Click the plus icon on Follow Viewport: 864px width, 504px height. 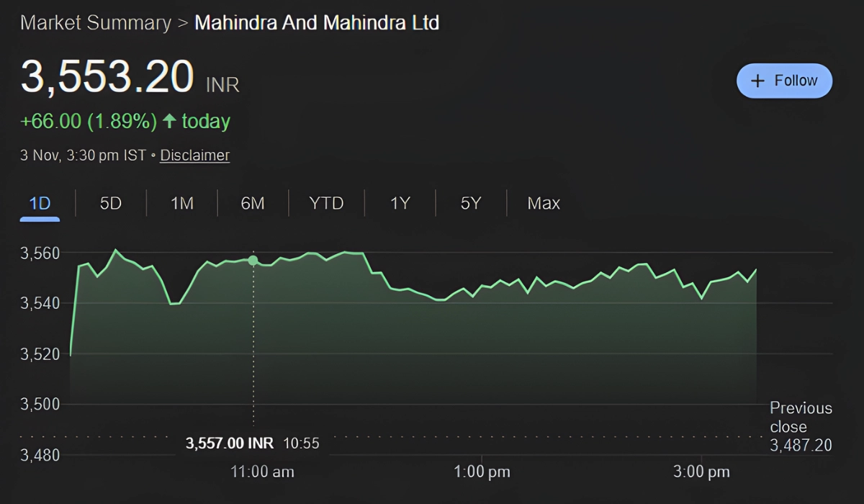point(757,81)
